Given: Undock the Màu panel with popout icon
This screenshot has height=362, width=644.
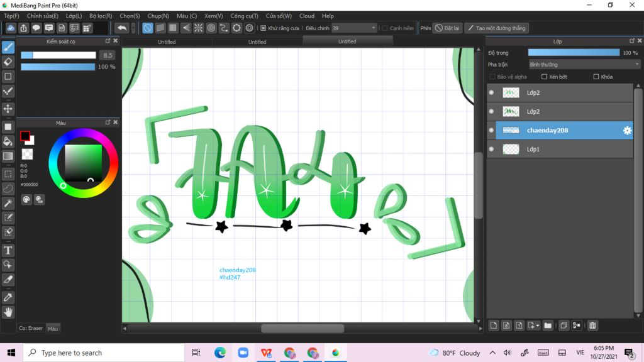Looking at the screenshot, I should (x=108, y=123).
